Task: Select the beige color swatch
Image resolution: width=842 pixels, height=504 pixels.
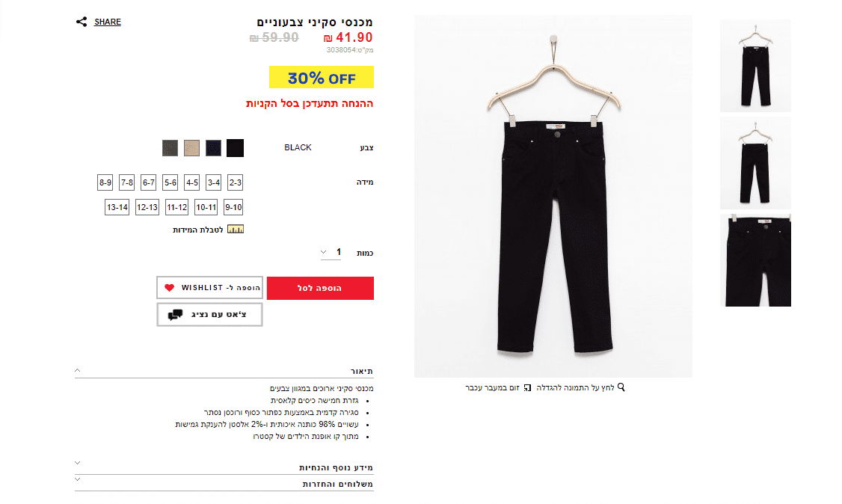Action: tap(191, 147)
